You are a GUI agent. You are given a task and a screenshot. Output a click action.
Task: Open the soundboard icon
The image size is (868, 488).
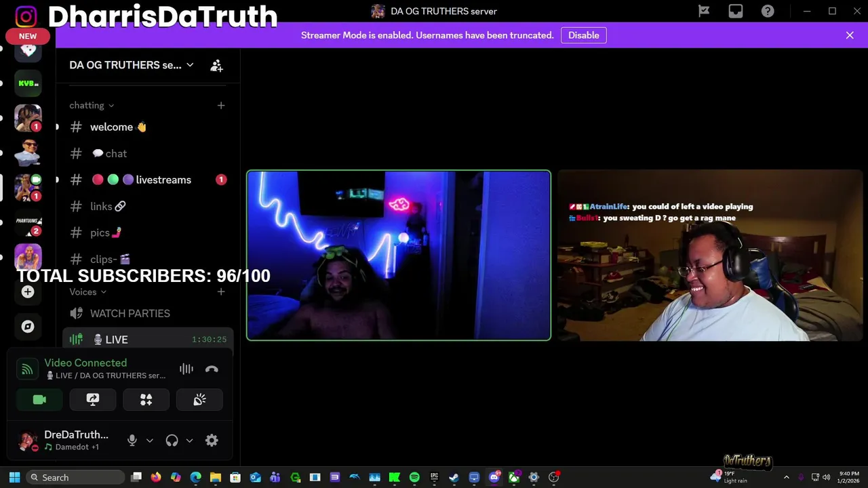tap(199, 400)
